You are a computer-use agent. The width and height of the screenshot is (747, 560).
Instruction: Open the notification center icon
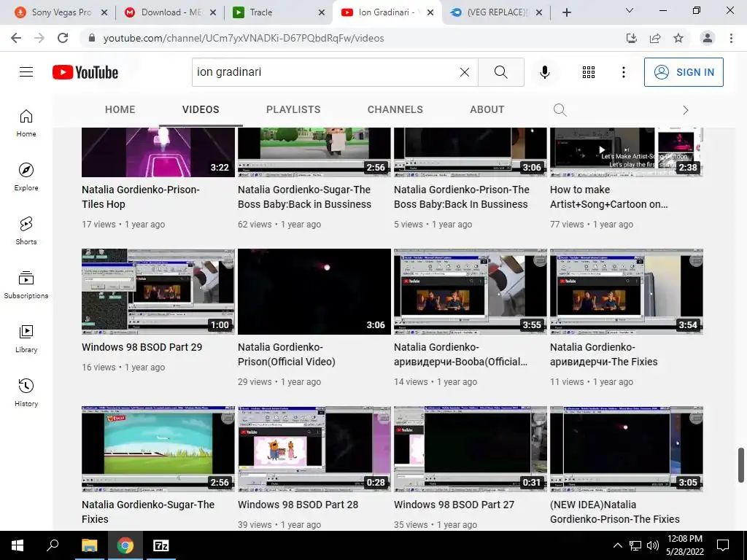723,545
